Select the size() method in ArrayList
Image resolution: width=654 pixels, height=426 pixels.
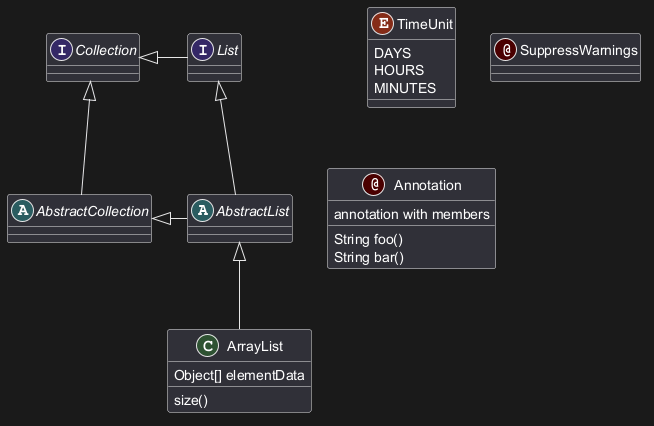pos(191,400)
